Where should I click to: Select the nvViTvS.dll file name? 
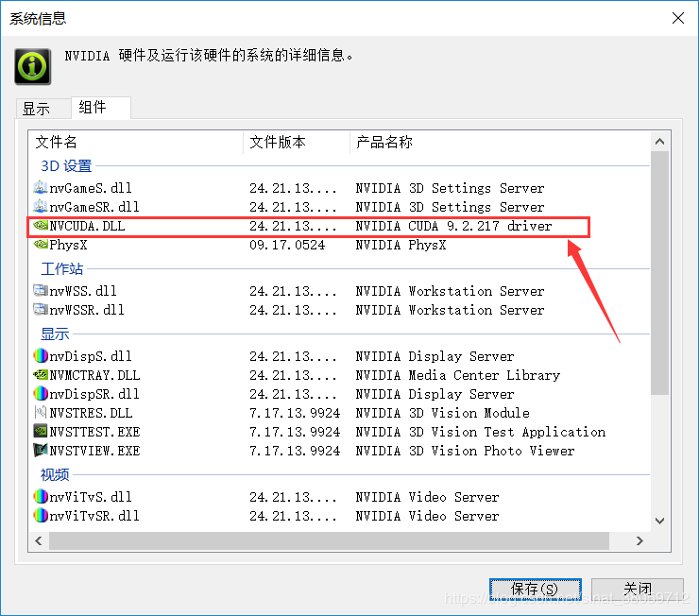click(91, 497)
